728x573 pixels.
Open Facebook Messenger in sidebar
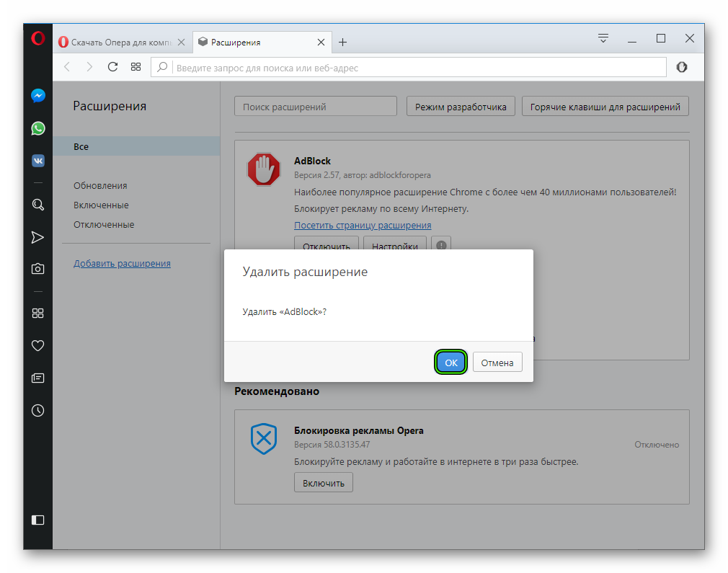click(38, 96)
